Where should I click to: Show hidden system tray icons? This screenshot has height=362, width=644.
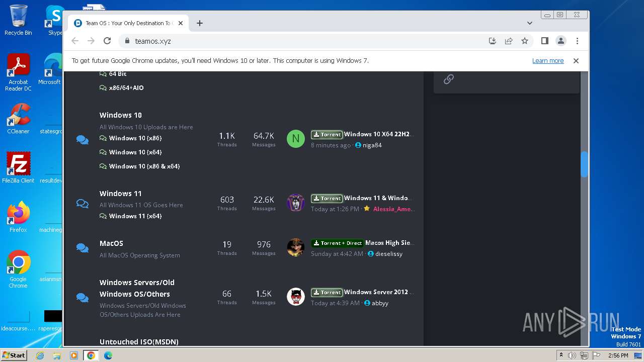coord(561,355)
